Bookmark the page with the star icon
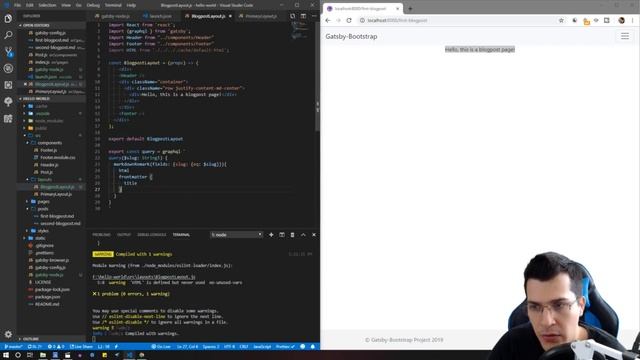This screenshot has height=360, width=640. pos(561,20)
